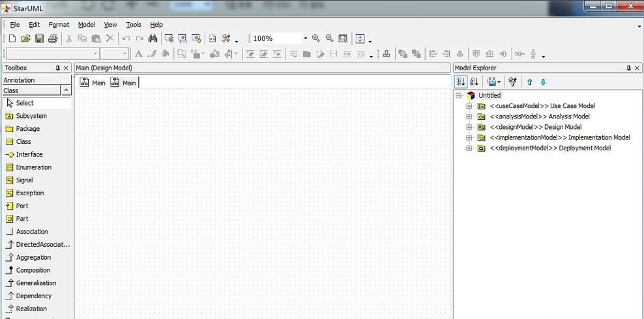
Task: Redo the last undone action
Action: click(139, 38)
